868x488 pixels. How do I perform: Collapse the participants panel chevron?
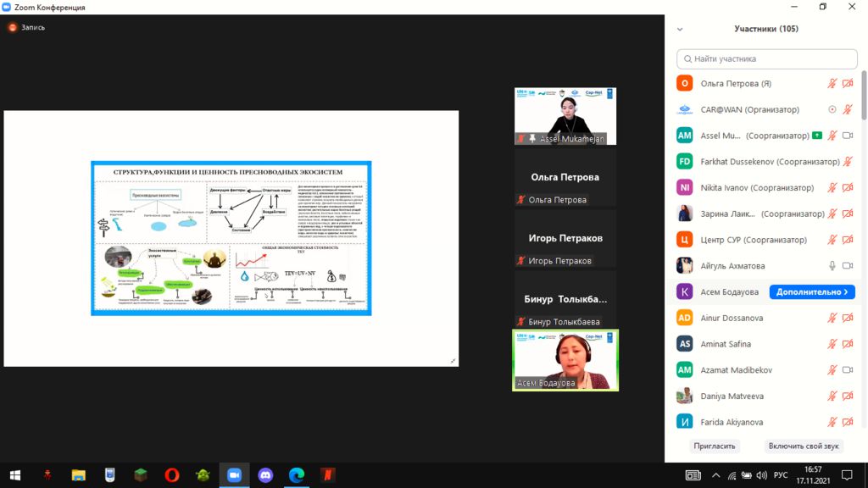(x=680, y=29)
